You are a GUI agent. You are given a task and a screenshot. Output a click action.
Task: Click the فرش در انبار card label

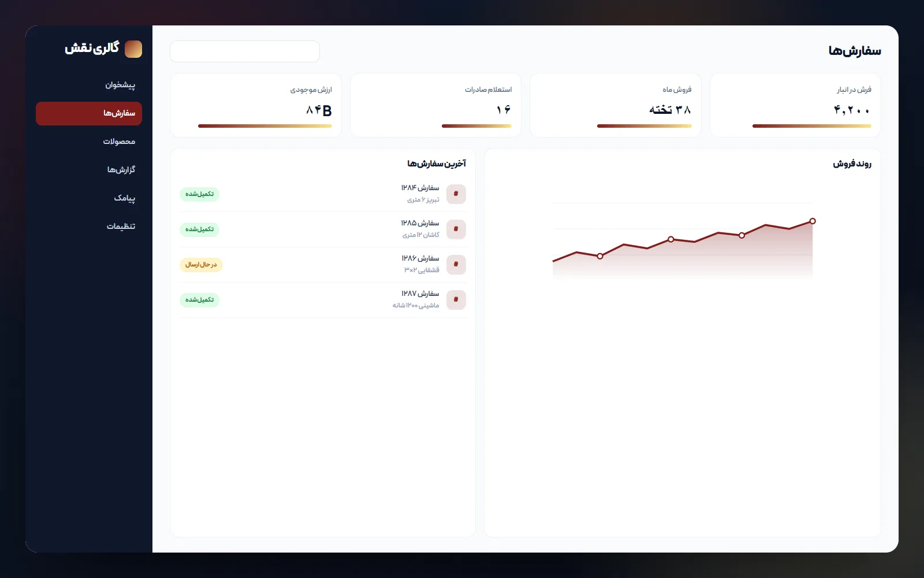[854, 90]
